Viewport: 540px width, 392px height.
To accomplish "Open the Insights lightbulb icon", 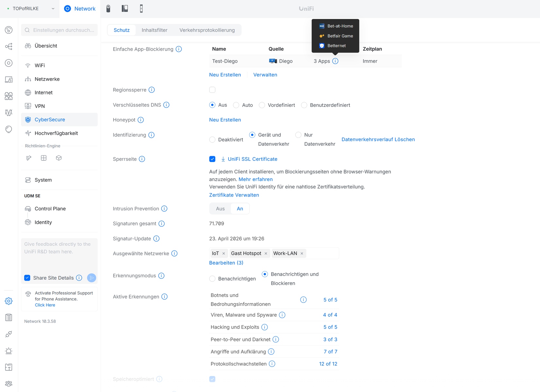I will [9, 129].
